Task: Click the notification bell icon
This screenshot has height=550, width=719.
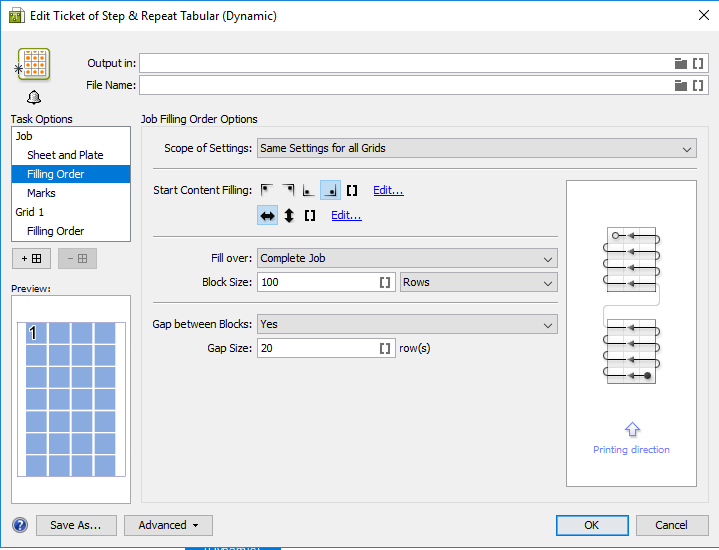Action: pyautogui.click(x=34, y=97)
